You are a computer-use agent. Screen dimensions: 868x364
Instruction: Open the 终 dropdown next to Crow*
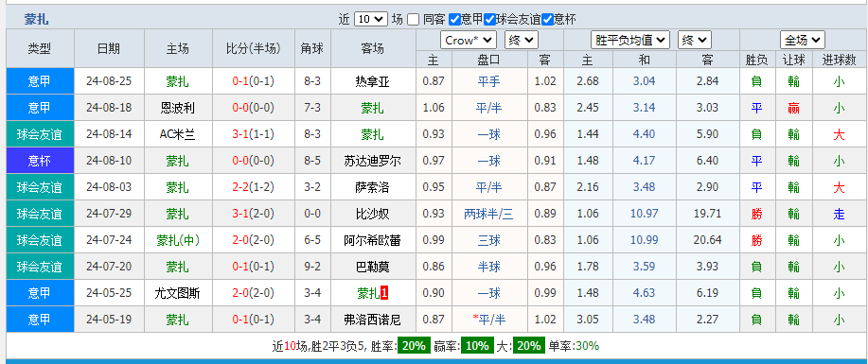(x=522, y=41)
